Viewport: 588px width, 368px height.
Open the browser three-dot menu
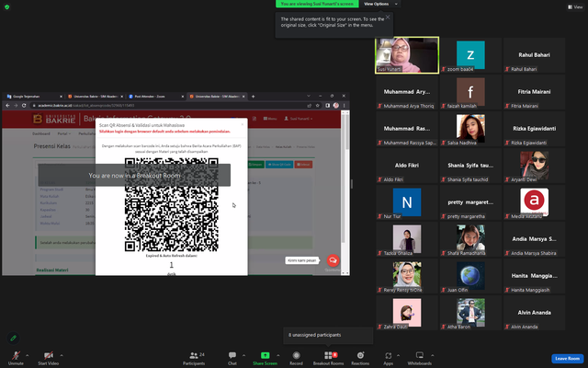(x=344, y=106)
